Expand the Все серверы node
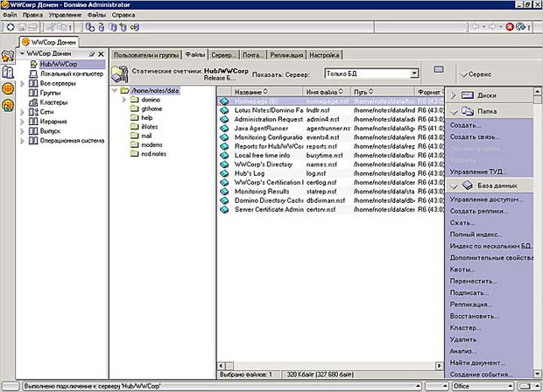The image size is (543, 392). pyautogui.click(x=22, y=83)
